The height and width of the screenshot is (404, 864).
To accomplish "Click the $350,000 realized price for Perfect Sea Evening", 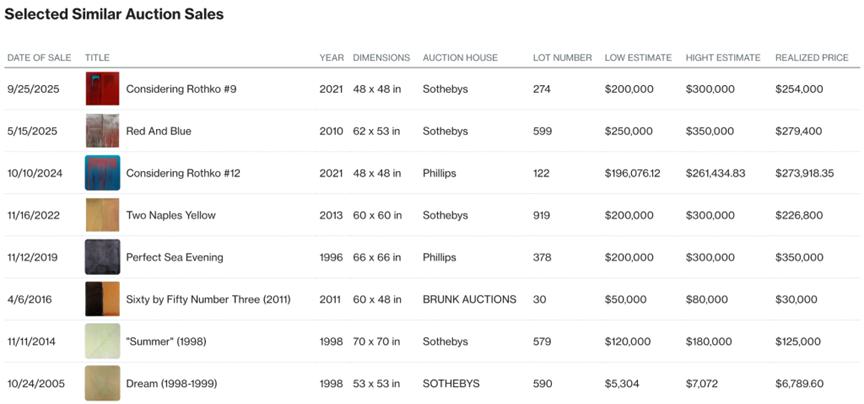I will pyautogui.click(x=799, y=257).
